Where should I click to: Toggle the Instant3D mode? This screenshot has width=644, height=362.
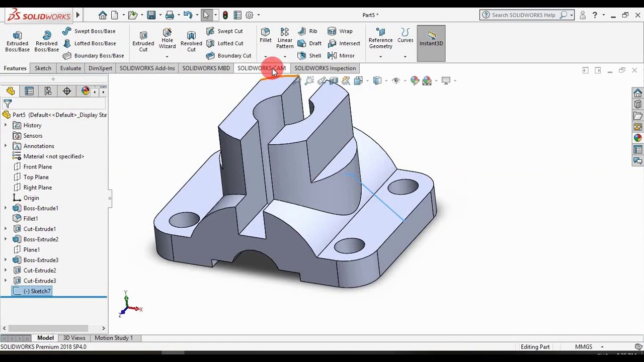coord(431,43)
